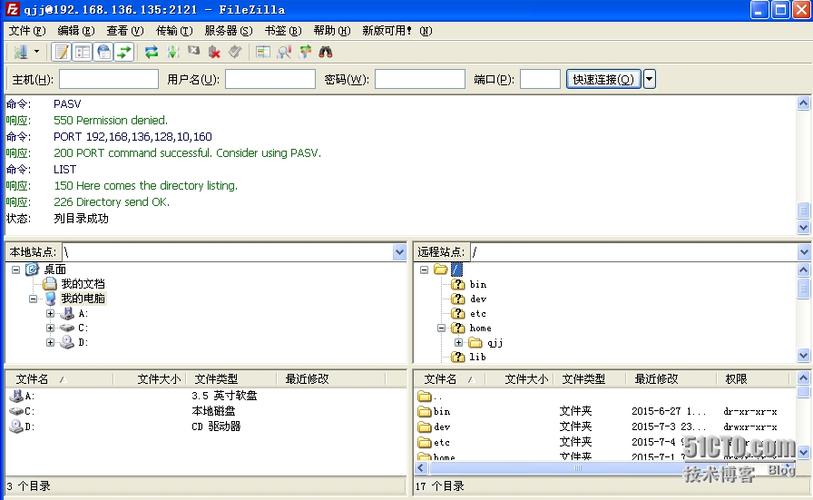Sort local list by 最近修改 column
813x500 pixels.
[307, 379]
